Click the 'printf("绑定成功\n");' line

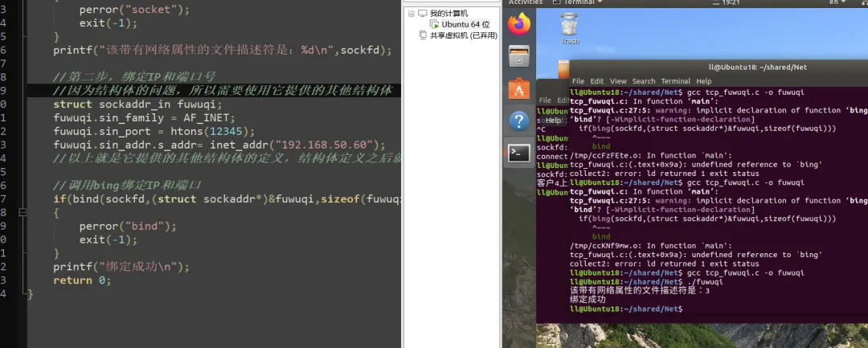click(121, 267)
